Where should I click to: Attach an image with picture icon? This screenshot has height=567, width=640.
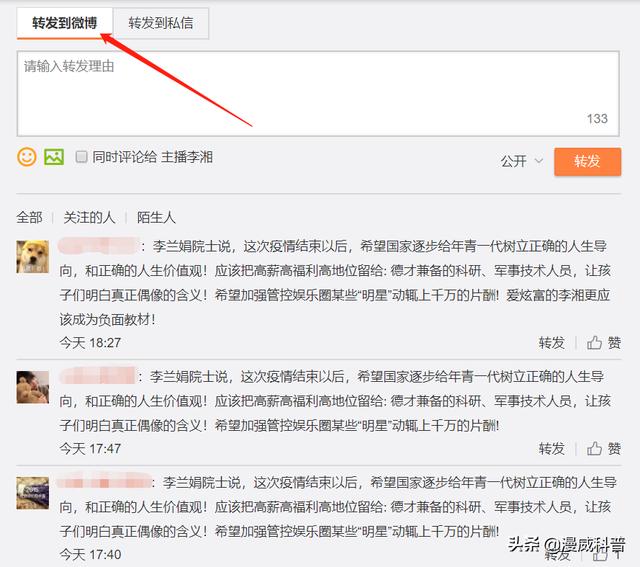click(54, 157)
